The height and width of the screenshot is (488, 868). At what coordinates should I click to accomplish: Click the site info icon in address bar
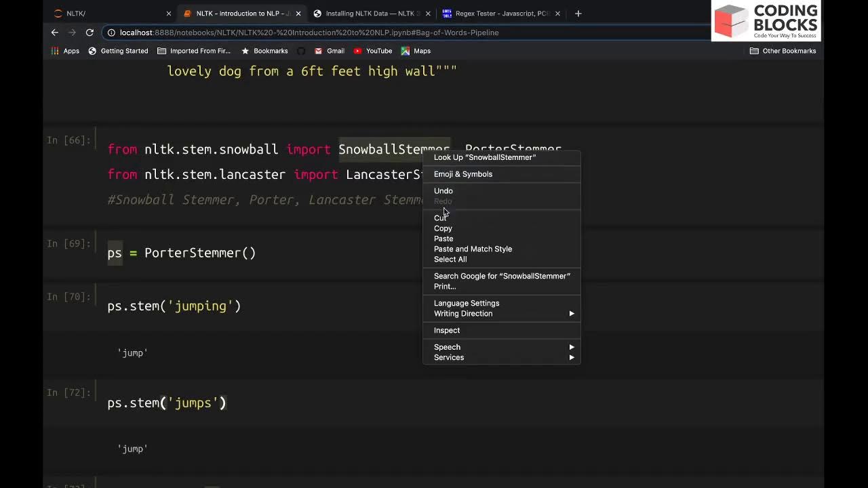point(111,33)
